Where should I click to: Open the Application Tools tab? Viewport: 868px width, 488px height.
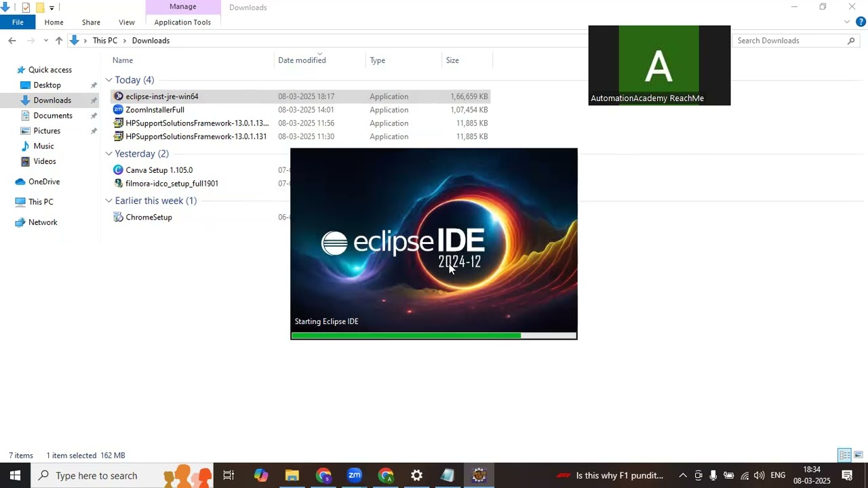click(x=182, y=22)
